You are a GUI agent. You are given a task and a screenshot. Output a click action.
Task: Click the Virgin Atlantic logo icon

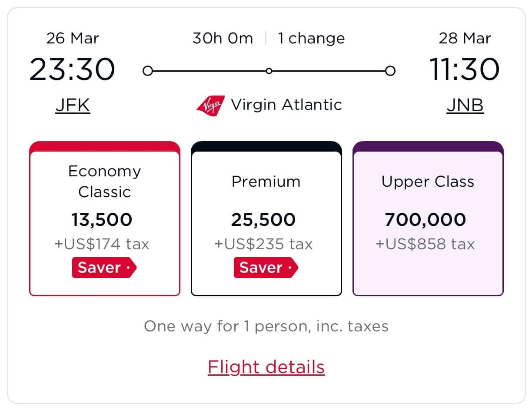pyautogui.click(x=210, y=105)
